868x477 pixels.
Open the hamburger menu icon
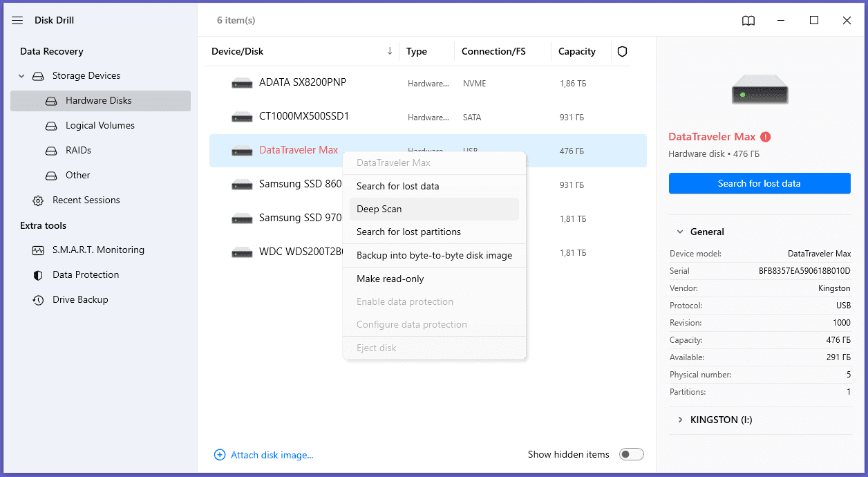click(x=17, y=21)
